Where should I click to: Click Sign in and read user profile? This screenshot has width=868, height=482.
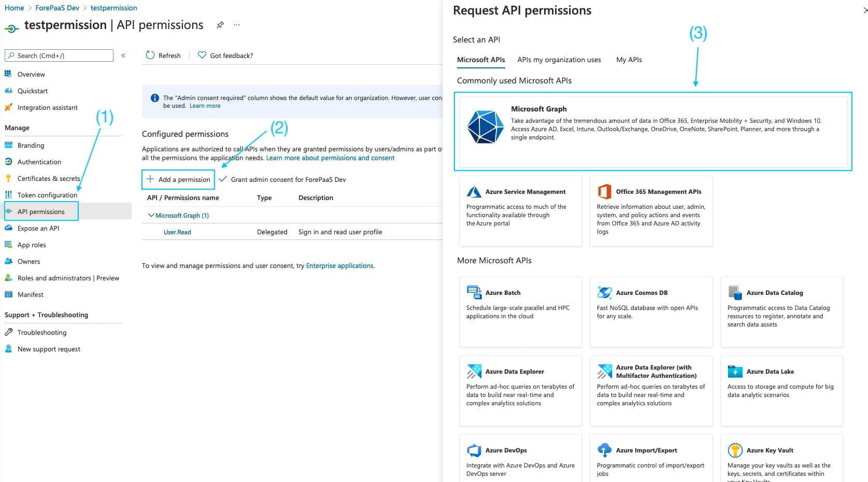pos(340,232)
